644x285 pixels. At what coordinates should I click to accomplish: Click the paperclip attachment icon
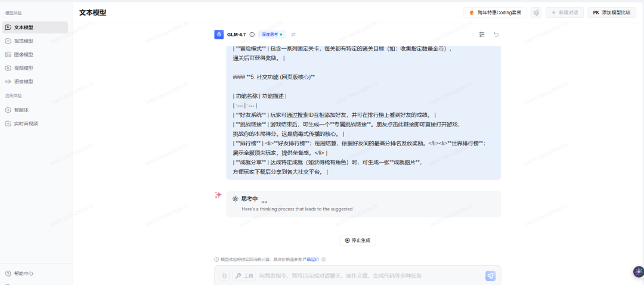click(224, 276)
